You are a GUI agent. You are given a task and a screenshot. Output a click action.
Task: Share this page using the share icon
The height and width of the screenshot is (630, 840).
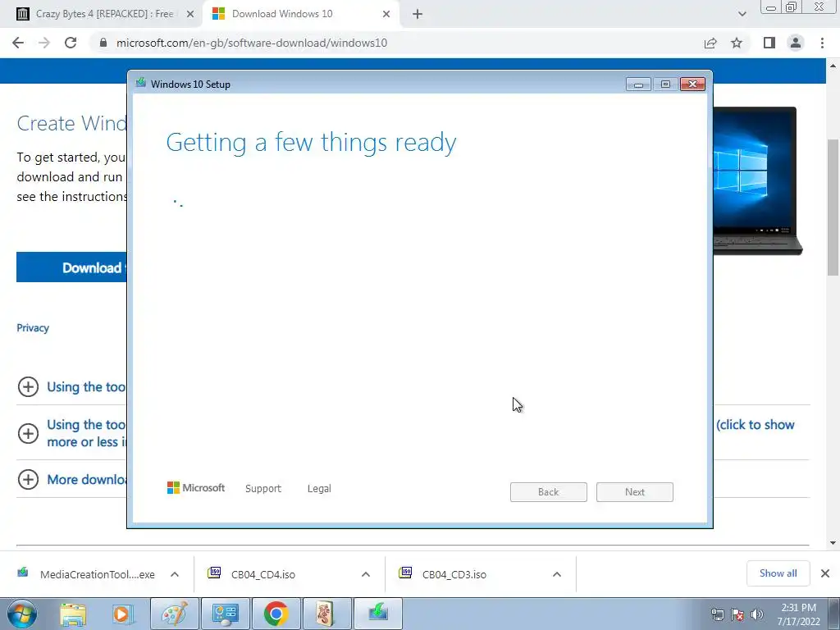pyautogui.click(x=710, y=43)
